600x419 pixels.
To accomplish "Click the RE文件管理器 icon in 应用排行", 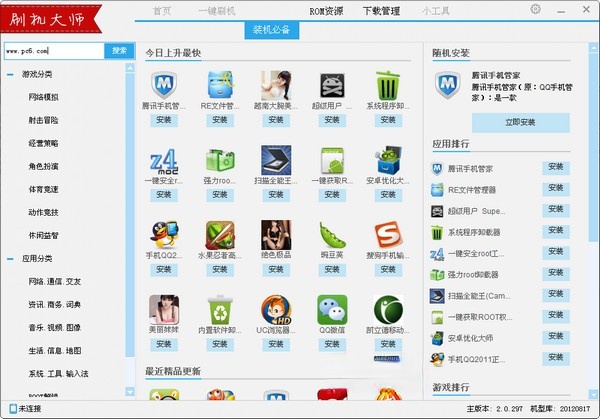I will pos(437,190).
